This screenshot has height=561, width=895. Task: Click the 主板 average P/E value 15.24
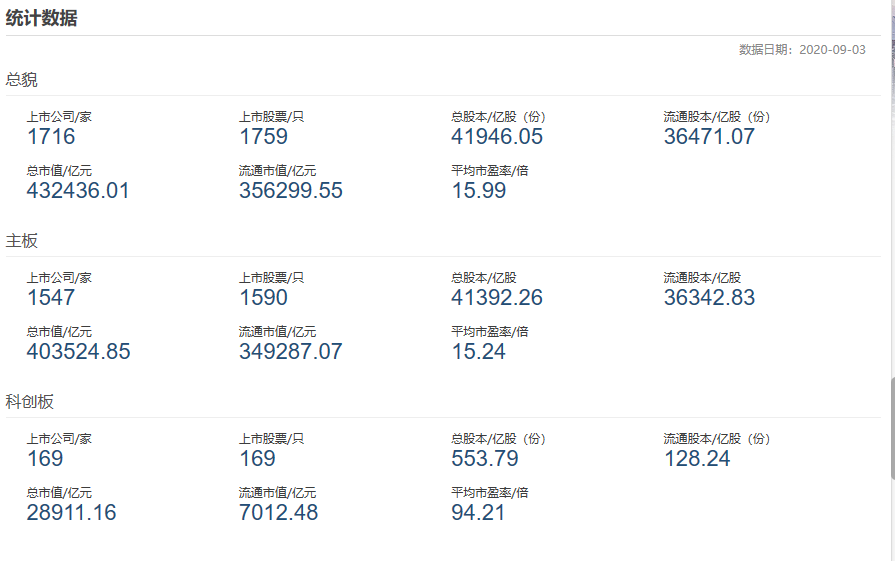pyautogui.click(x=479, y=352)
